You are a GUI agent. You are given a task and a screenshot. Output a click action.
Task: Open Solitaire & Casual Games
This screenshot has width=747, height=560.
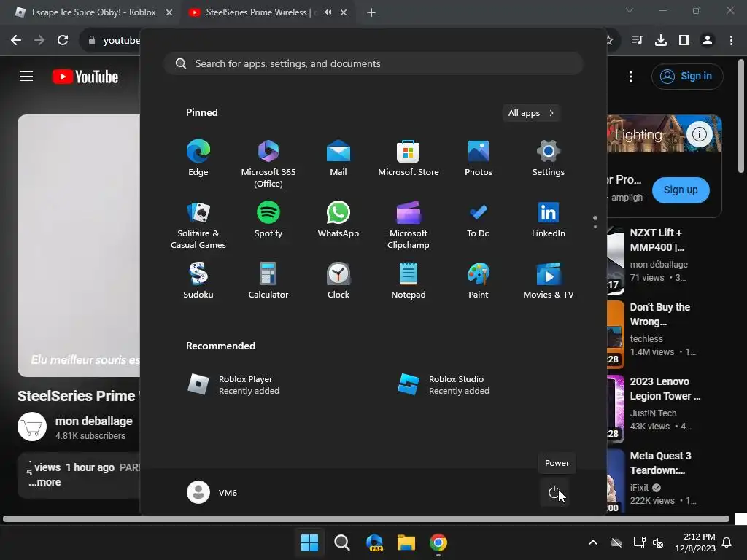tap(198, 225)
